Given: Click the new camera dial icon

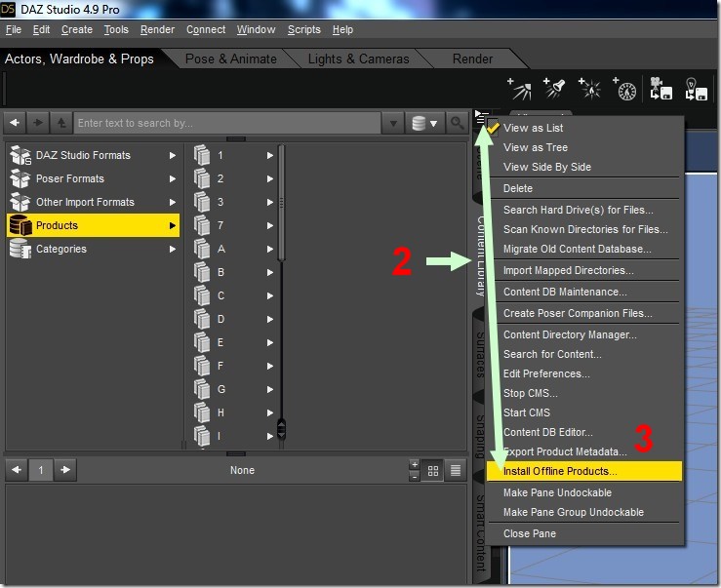Looking at the screenshot, I should 624,89.
